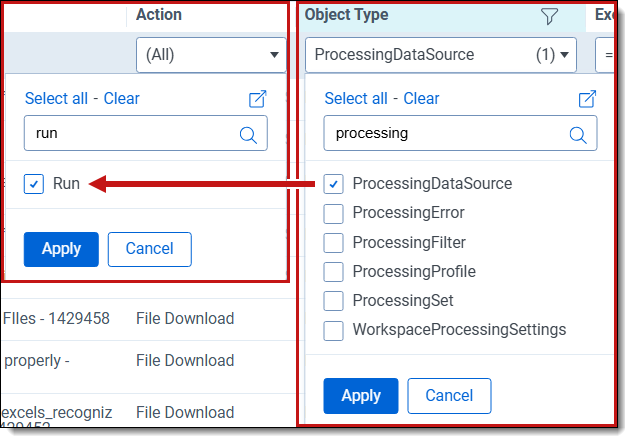
Task: Click magnifier icon in the 'processing' search box
Action: pos(578,134)
